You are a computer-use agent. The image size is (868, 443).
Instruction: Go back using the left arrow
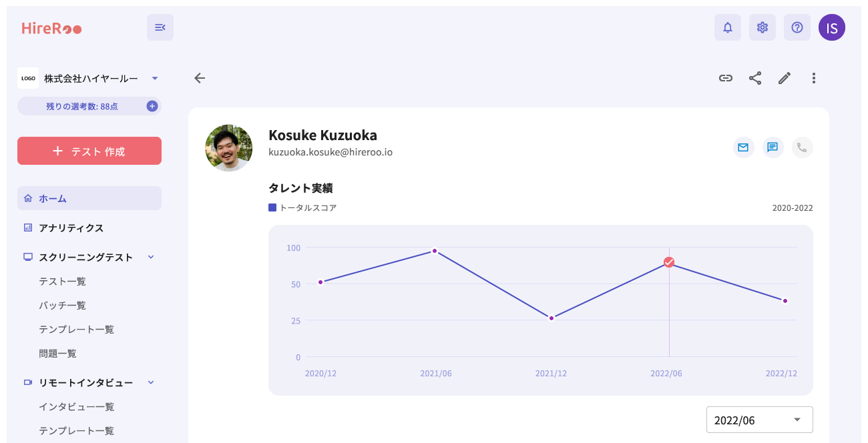(200, 78)
